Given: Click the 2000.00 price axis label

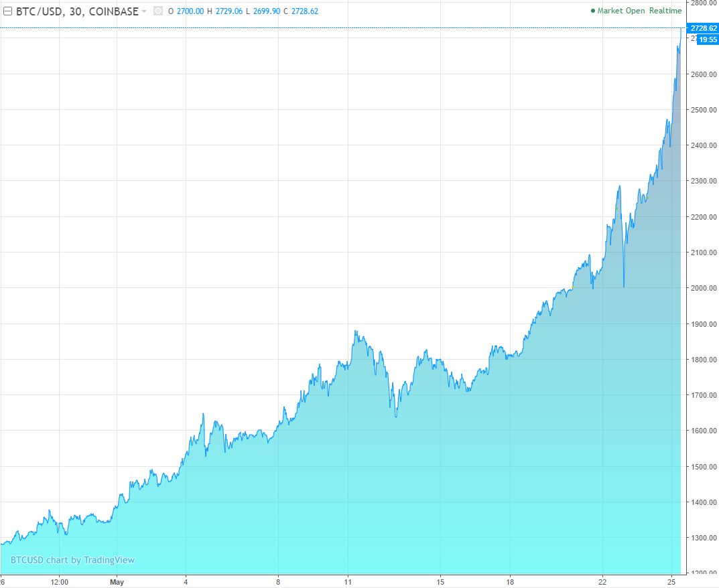Looking at the screenshot, I should [704, 288].
